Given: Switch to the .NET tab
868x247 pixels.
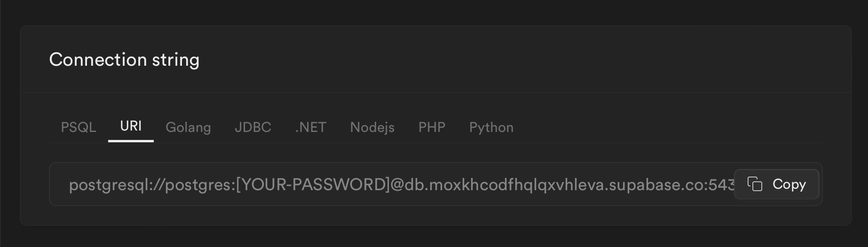Looking at the screenshot, I should pos(310,127).
